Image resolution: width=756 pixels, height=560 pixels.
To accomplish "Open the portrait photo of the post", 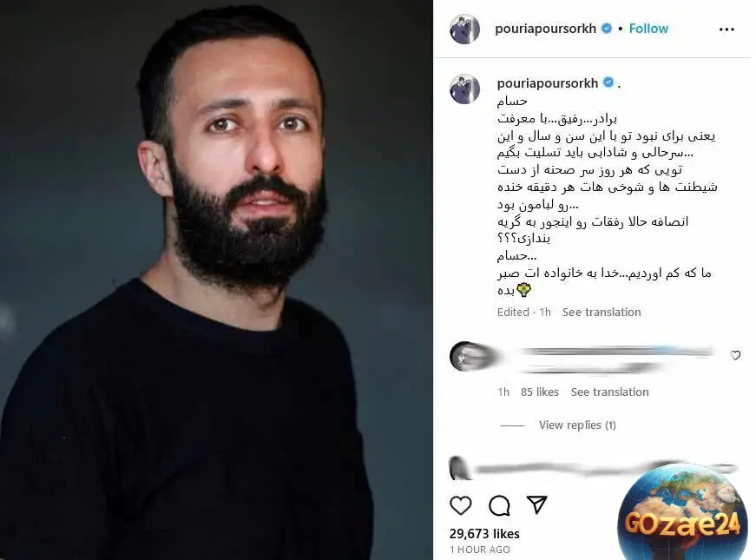I will click(x=216, y=280).
